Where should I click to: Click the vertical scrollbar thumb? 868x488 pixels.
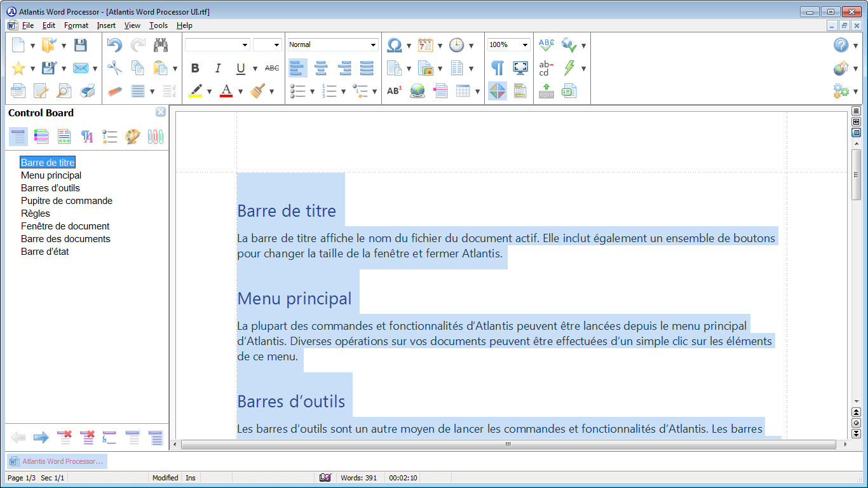(x=857, y=175)
